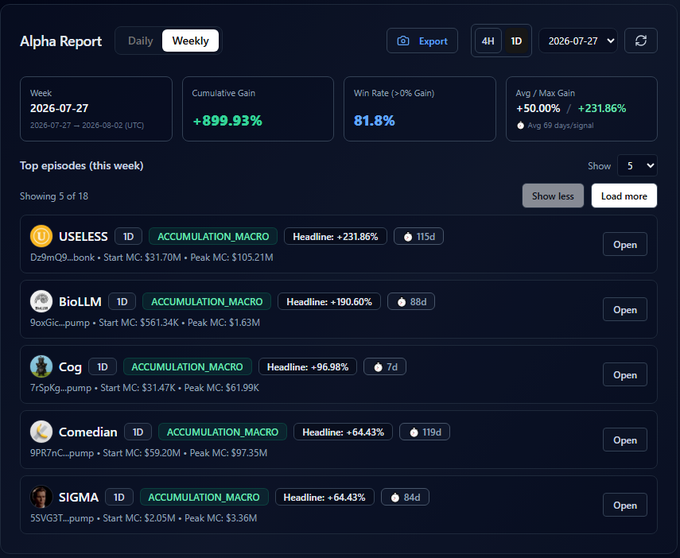Open the USELESS episode
This screenshot has height=558, width=680.
[x=625, y=245]
